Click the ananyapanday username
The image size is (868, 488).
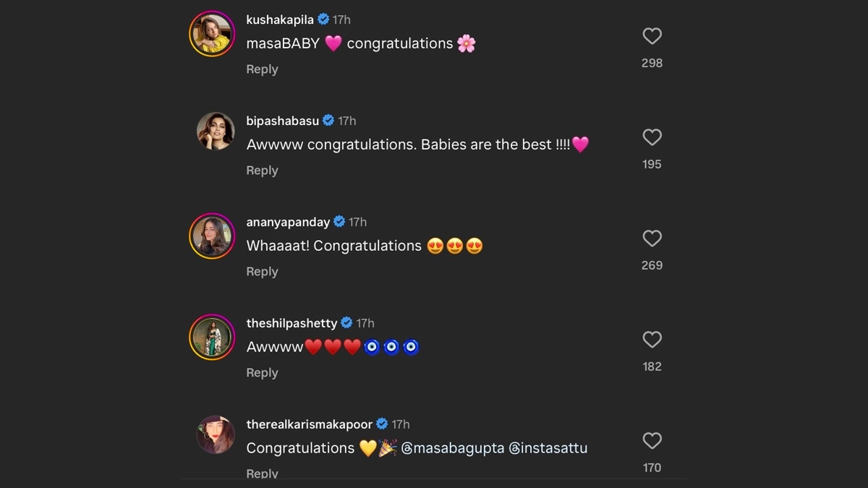tap(288, 223)
